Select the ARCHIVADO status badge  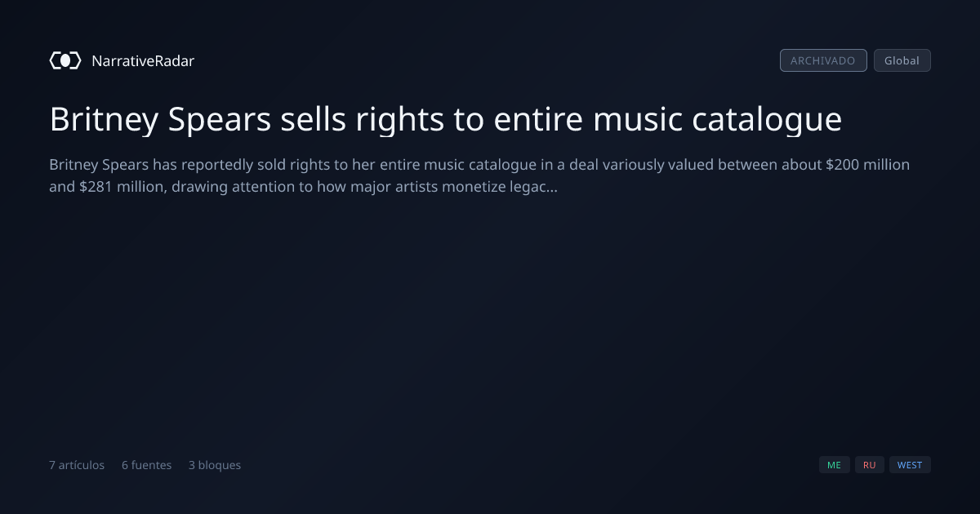pos(823,60)
